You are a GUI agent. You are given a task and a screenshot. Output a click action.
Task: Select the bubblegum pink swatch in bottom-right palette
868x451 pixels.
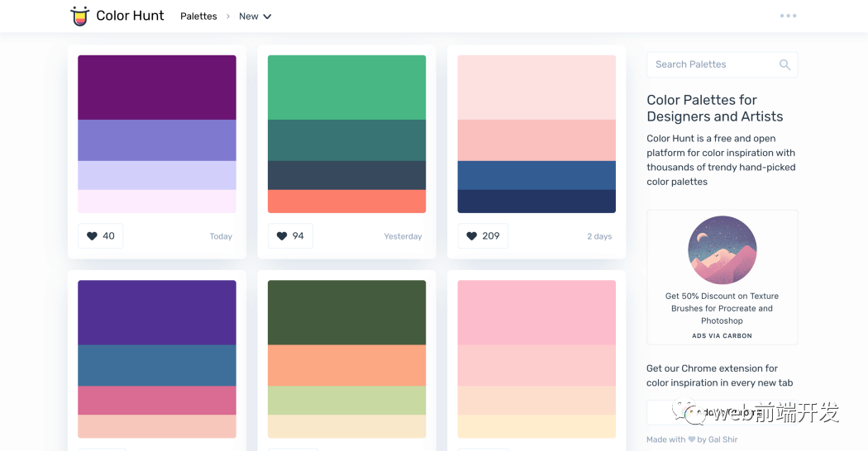point(537,313)
